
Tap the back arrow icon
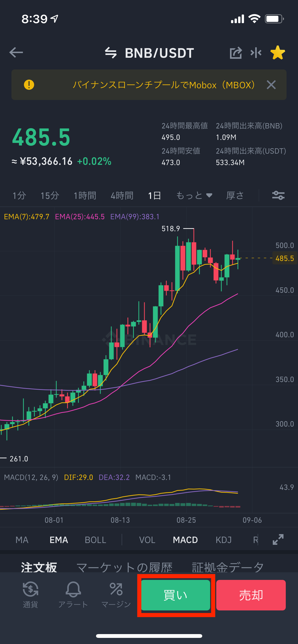click(16, 53)
